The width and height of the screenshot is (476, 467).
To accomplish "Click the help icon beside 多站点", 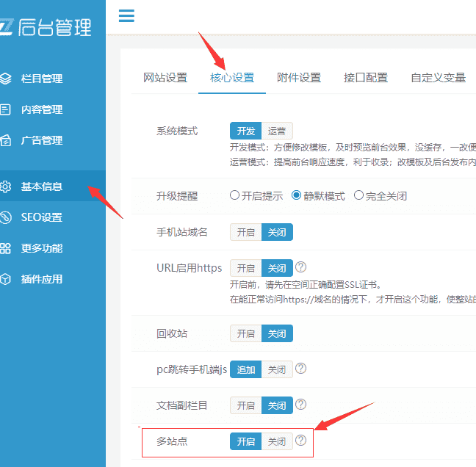I will (301, 441).
